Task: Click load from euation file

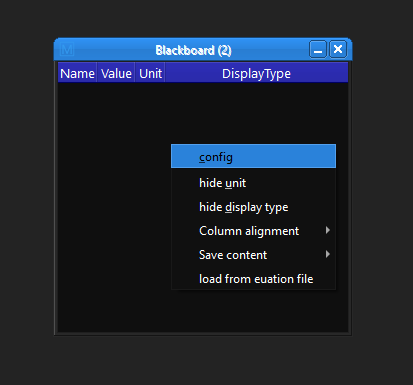Action: pyautogui.click(x=253, y=279)
